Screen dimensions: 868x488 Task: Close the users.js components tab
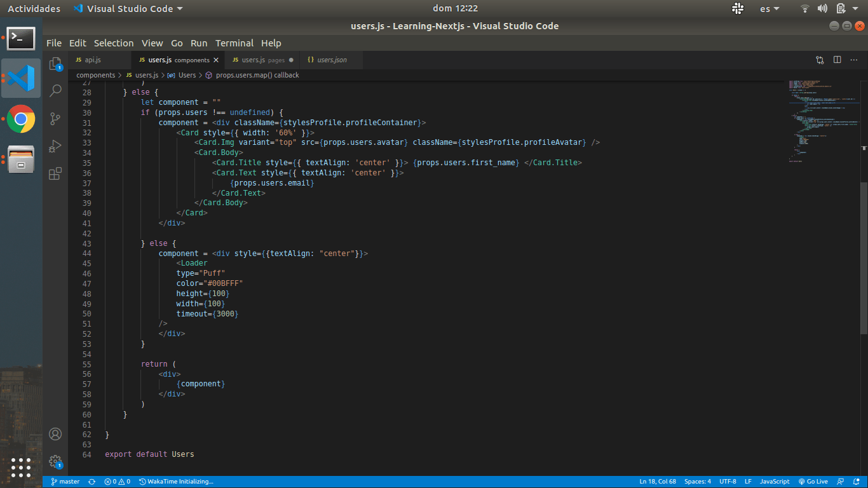tap(216, 60)
